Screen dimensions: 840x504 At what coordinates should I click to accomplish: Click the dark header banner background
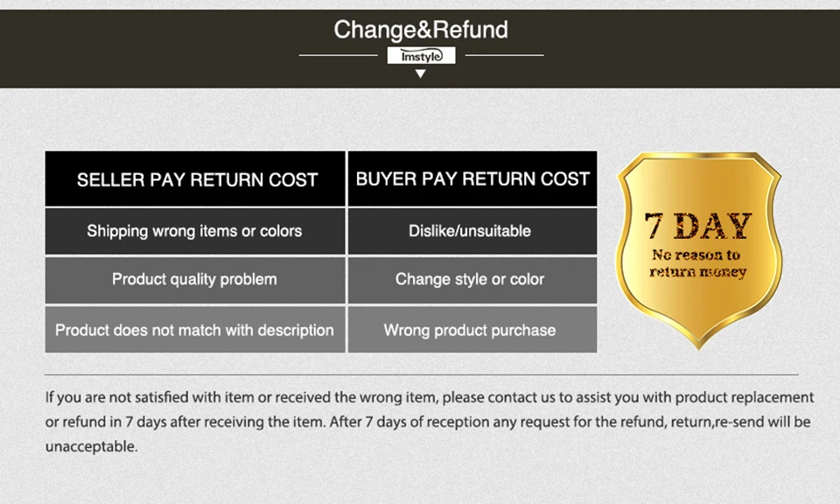click(161, 48)
